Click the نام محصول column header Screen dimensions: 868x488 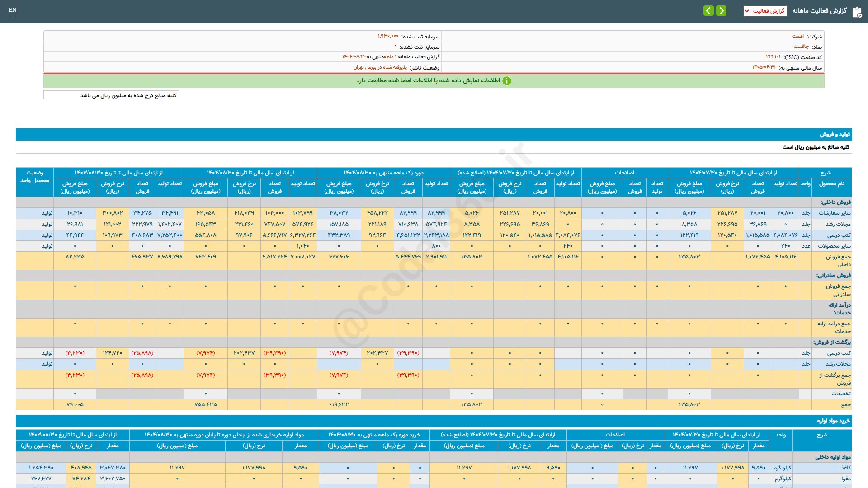point(831,184)
